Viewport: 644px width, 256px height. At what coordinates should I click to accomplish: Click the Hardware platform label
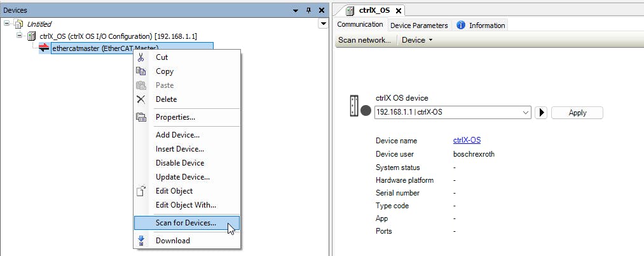click(x=404, y=180)
